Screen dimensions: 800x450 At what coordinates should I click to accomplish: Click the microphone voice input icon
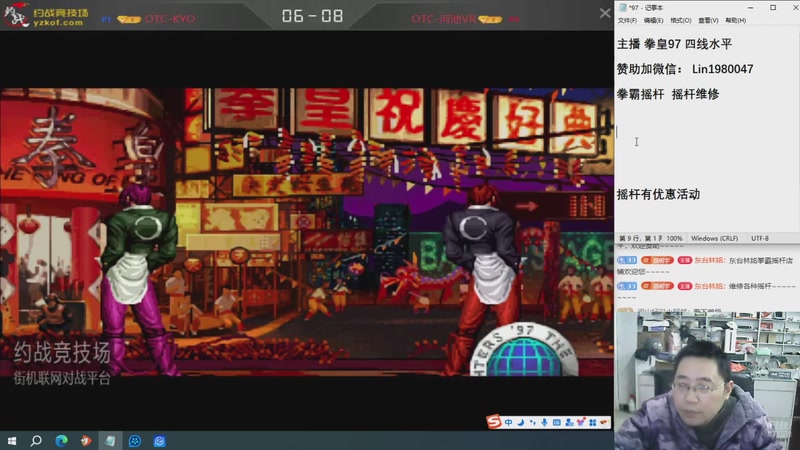pos(544,422)
